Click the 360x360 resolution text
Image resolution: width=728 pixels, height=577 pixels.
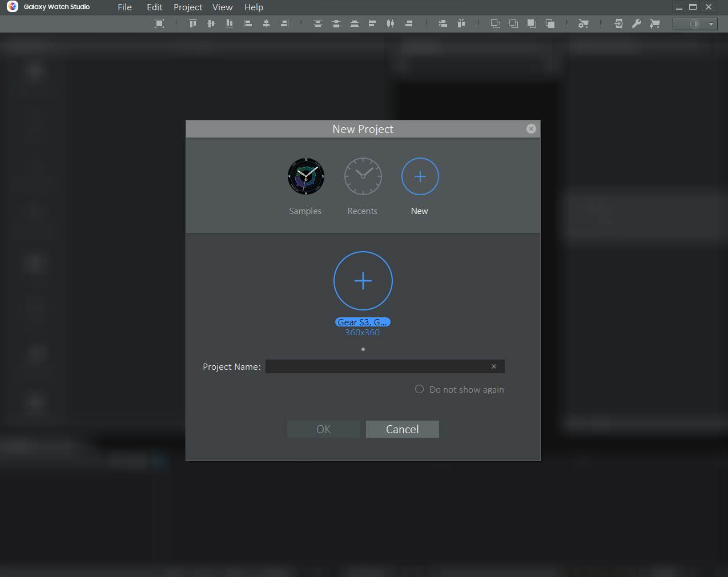coord(363,332)
